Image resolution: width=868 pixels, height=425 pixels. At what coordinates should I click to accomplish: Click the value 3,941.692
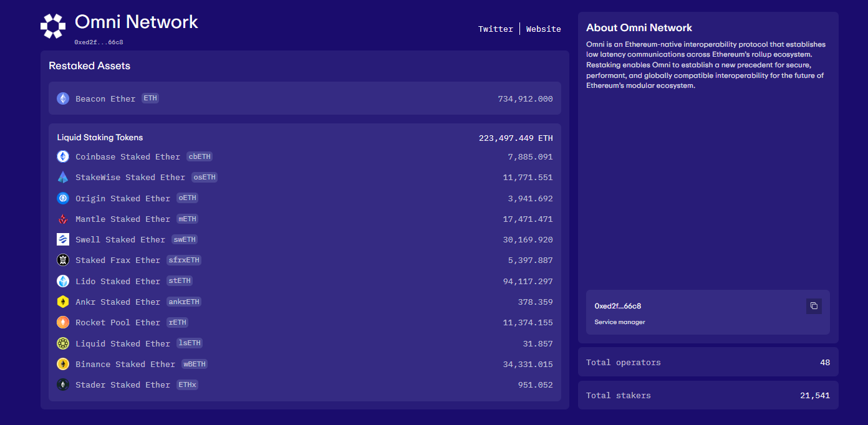(x=530, y=198)
